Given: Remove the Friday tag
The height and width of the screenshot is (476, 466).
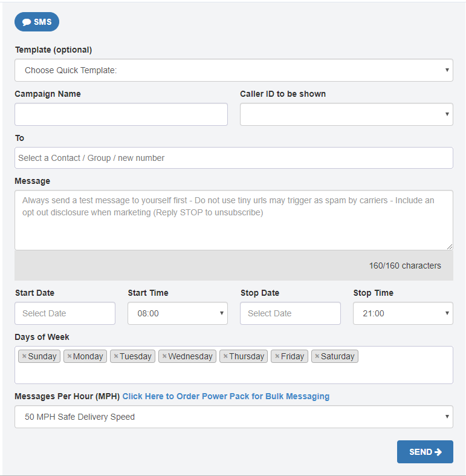Looking at the screenshot, I should (x=277, y=356).
